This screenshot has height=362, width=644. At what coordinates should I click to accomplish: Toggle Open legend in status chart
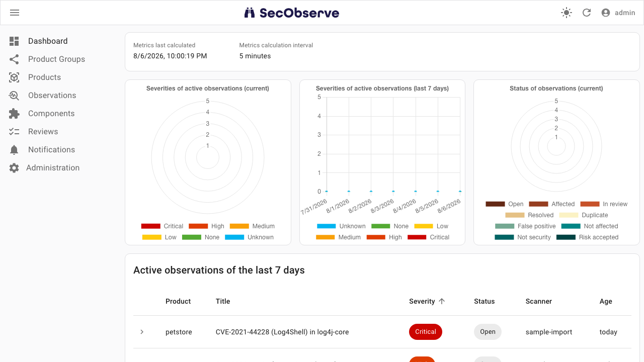(505, 204)
